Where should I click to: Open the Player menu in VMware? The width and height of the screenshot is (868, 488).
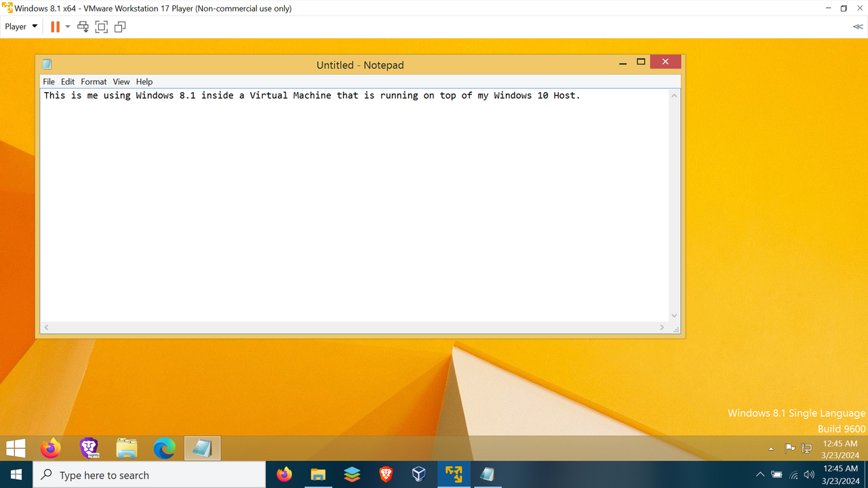pos(21,26)
